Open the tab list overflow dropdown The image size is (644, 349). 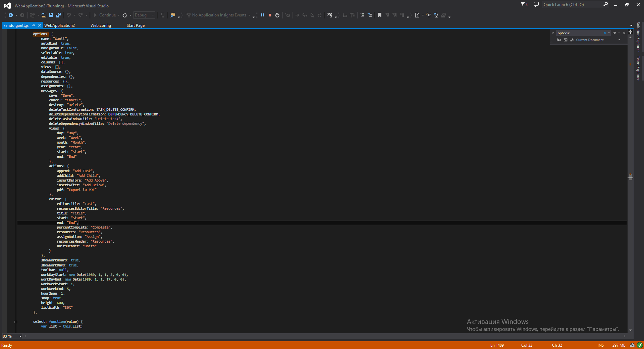pos(631,26)
